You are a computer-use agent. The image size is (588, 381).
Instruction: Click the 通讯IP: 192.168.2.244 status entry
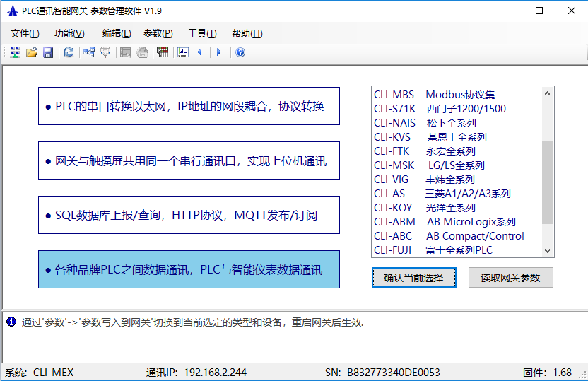(x=196, y=373)
